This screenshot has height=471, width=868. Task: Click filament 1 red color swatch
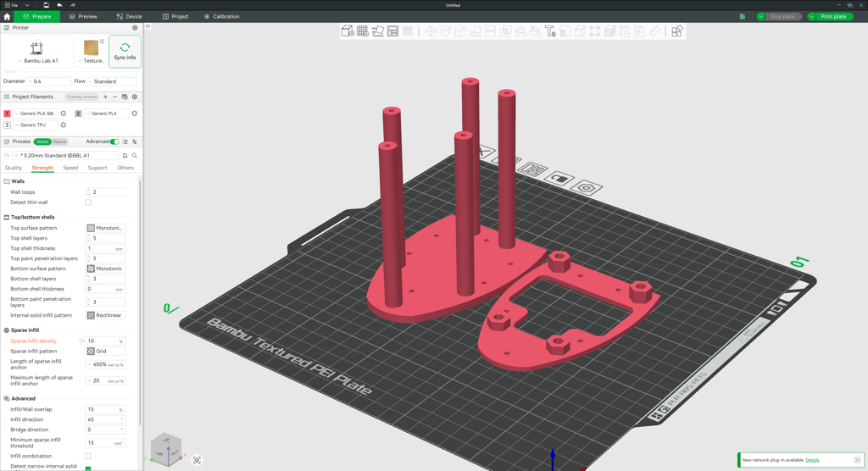coord(7,114)
